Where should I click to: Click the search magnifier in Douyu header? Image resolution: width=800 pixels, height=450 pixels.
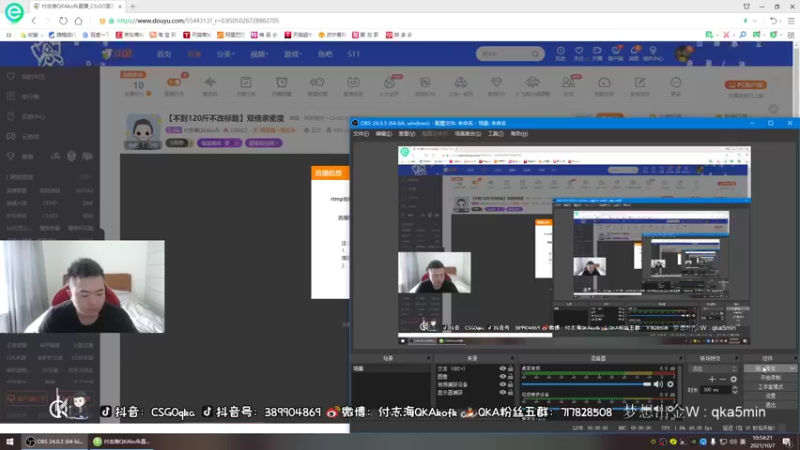click(535, 54)
